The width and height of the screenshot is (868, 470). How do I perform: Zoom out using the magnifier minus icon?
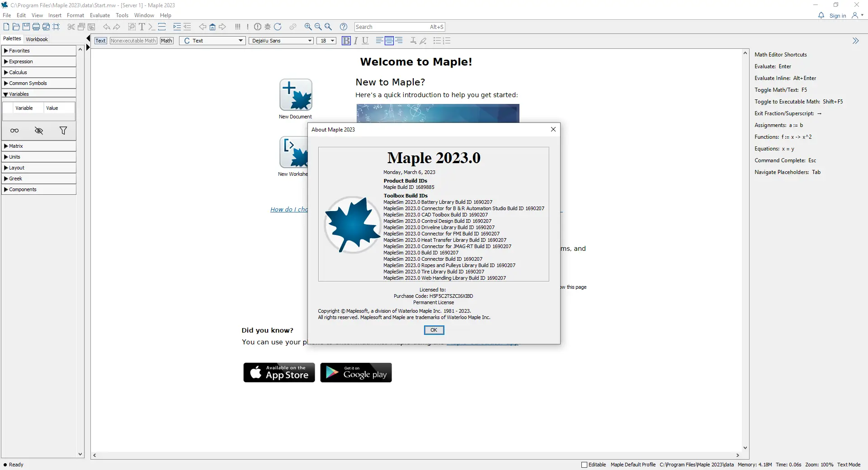(318, 27)
